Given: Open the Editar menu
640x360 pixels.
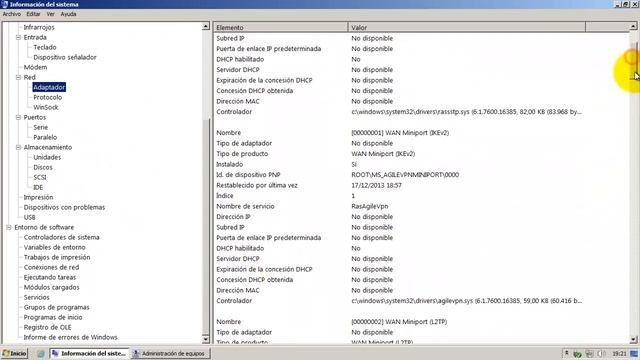Looking at the screenshot, I should (33, 14).
